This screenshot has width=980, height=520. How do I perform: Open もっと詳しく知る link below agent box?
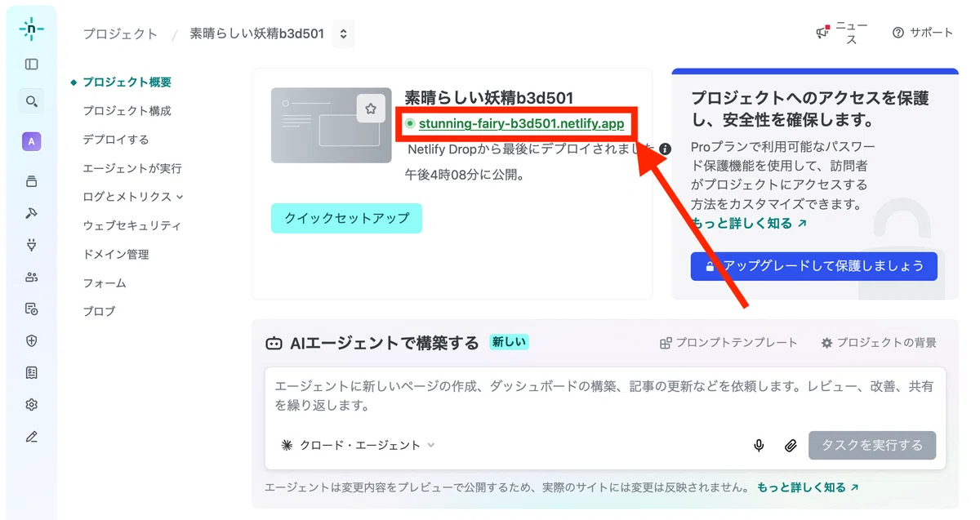(808, 487)
